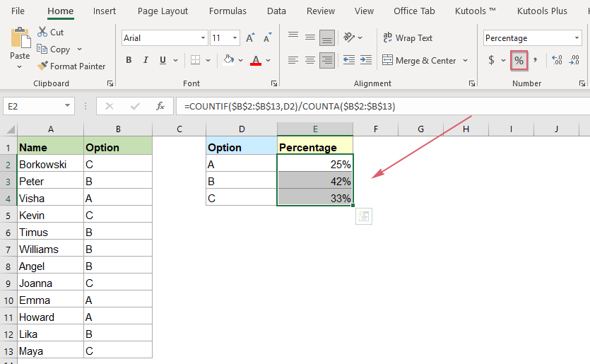590x364 pixels.
Task: Click Increase Font Size icon
Action: point(250,38)
